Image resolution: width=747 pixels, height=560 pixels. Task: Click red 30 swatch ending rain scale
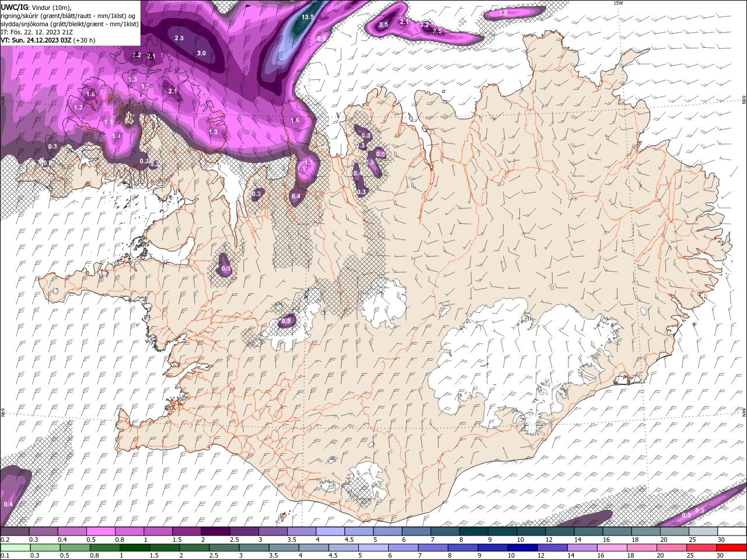point(732,547)
